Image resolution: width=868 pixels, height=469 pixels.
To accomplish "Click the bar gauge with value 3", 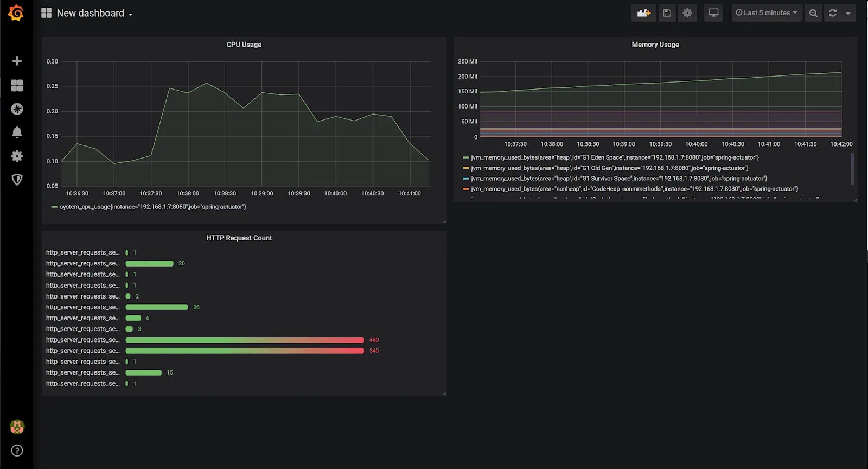I will tap(129, 329).
